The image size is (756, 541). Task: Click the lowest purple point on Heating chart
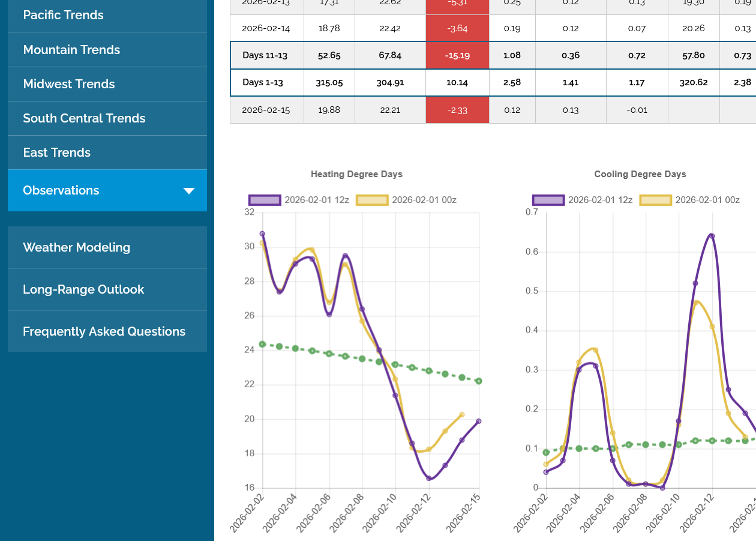pos(429,479)
